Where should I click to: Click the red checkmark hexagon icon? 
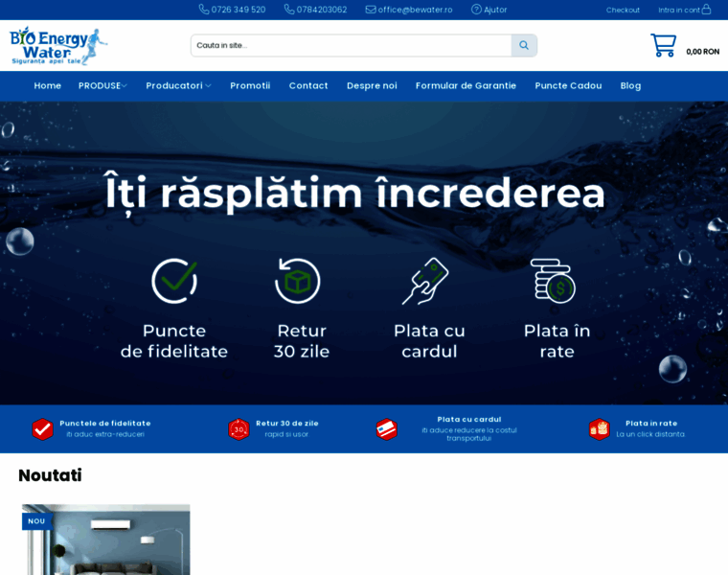pyautogui.click(x=42, y=428)
